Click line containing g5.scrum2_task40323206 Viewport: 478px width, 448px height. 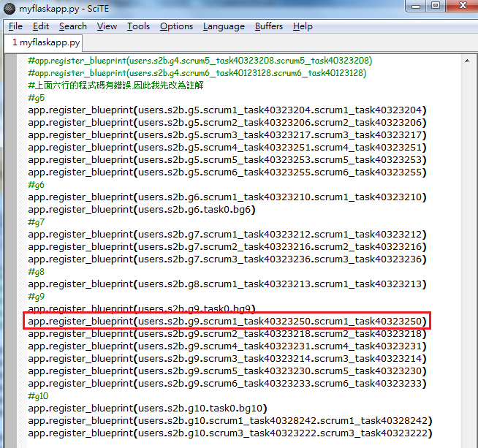(x=227, y=123)
